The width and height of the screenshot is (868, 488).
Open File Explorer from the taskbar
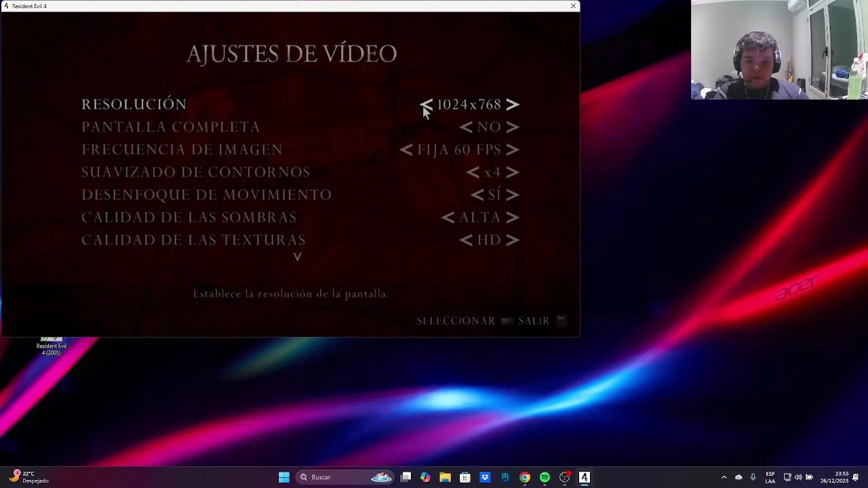[445, 477]
